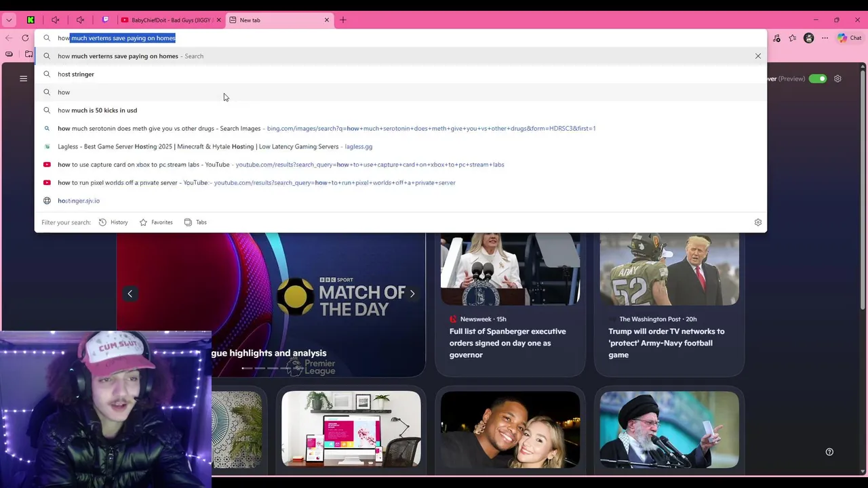Go to next carousel slide arrow

(412, 293)
